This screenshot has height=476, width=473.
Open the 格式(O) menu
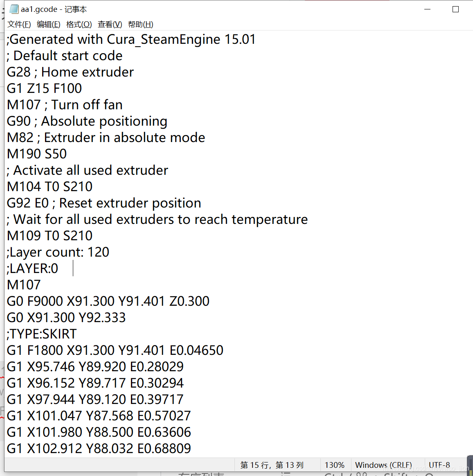tap(79, 24)
